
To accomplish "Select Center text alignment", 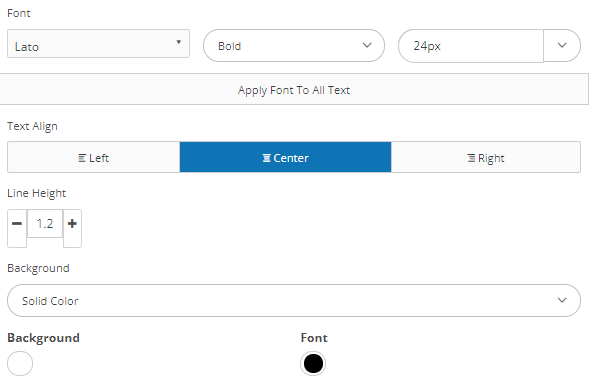I will click(x=285, y=157).
